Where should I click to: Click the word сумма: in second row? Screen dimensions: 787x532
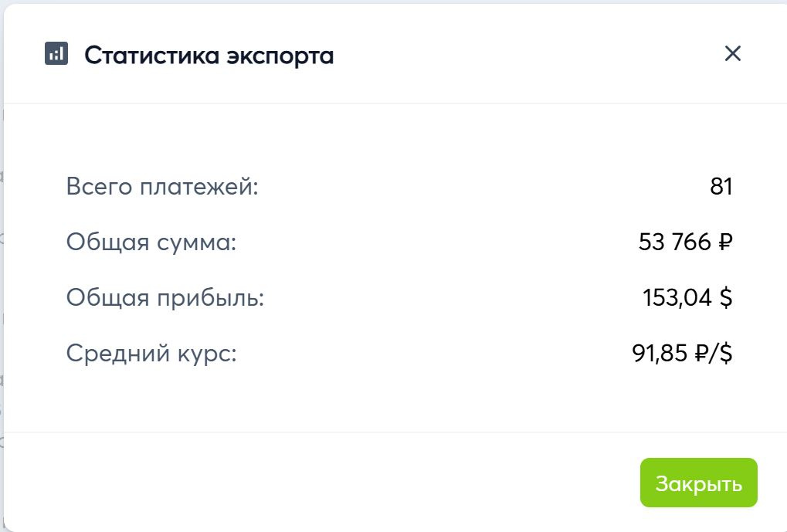coord(196,242)
